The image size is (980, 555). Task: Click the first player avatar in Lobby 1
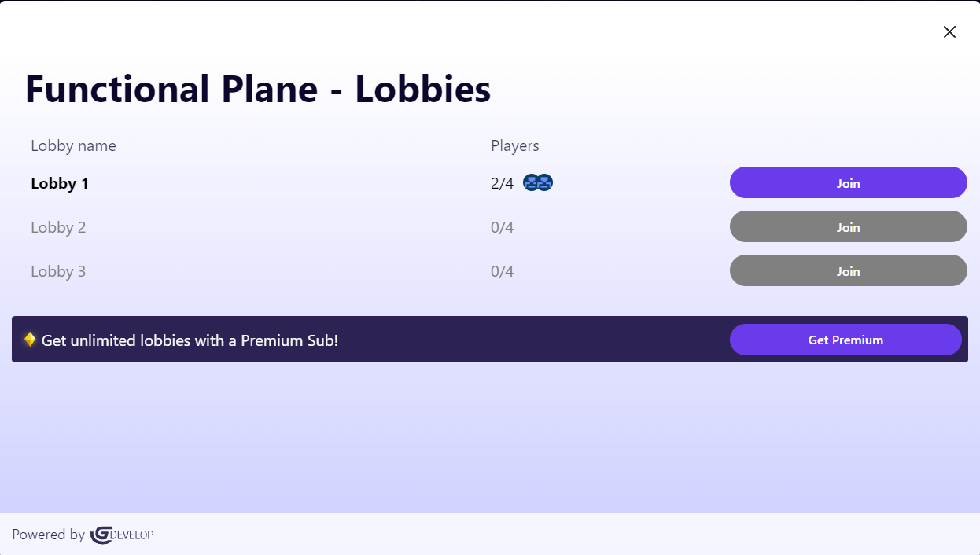532,182
